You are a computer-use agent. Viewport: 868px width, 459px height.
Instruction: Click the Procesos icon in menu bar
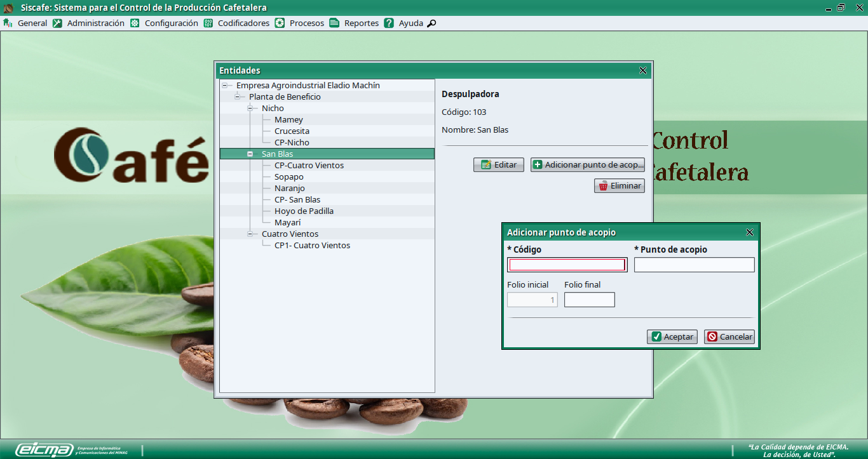(x=280, y=23)
